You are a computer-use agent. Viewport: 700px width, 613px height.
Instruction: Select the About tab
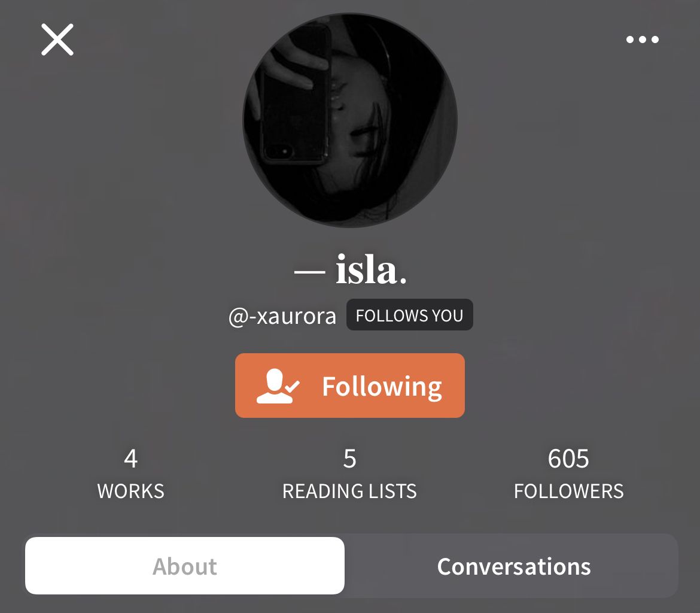pyautogui.click(x=185, y=566)
